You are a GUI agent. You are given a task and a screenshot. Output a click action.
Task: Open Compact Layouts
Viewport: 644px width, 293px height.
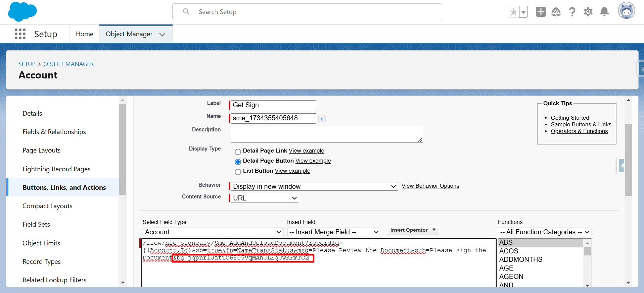(47, 206)
